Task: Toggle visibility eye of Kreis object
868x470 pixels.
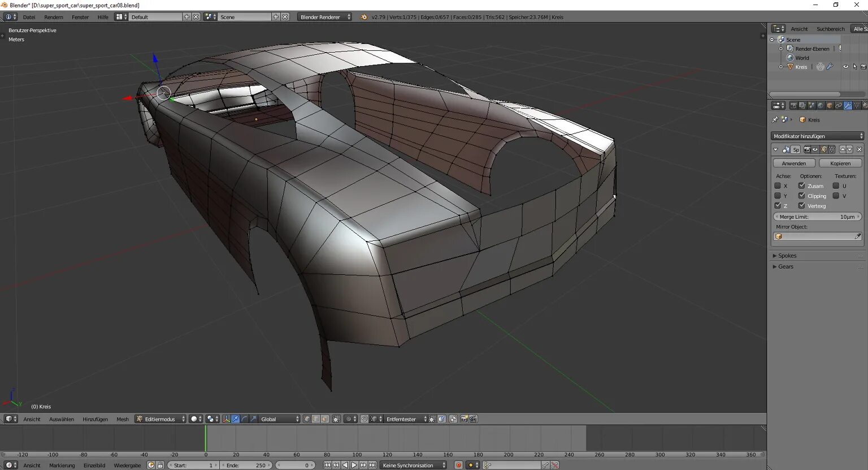Action: [845, 67]
